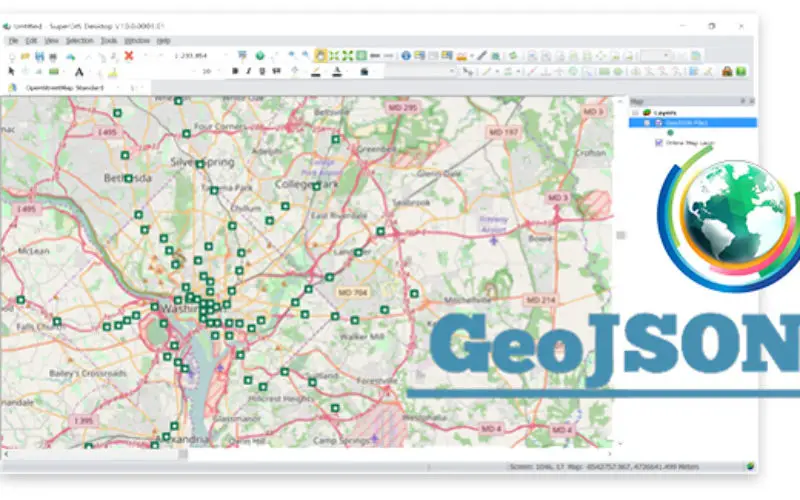Click the green inward-arrows fixed zoom icon
This screenshot has width=800, height=500.
point(334,55)
